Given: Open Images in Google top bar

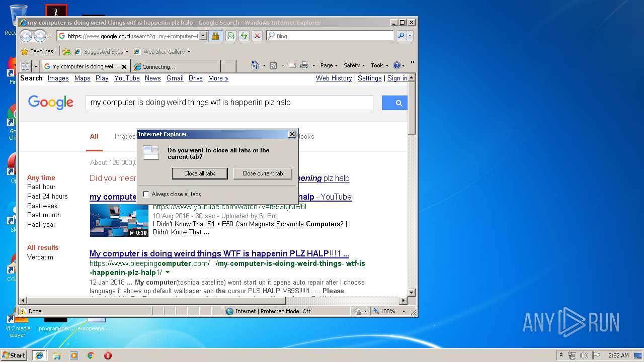Looking at the screenshot, I should pos(58,78).
